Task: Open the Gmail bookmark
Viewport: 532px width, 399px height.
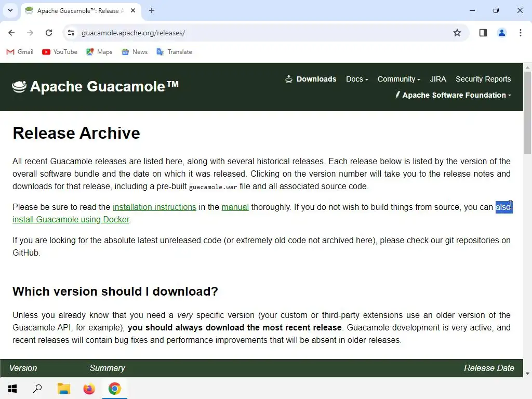Action: [x=20, y=52]
